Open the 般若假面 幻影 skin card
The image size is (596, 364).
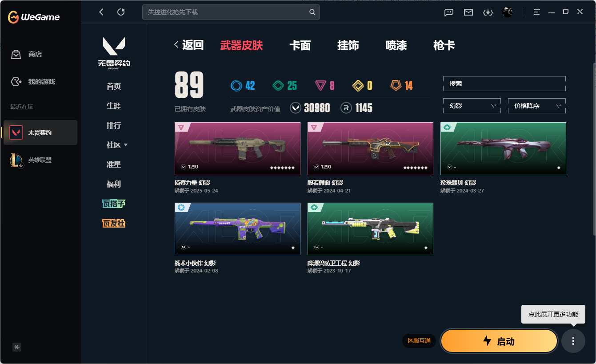[x=370, y=148]
